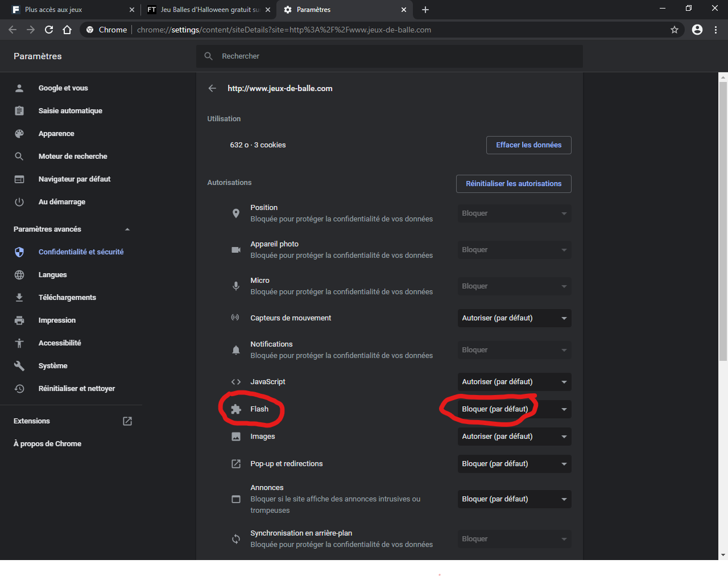Open Images permission dropdown

point(514,437)
